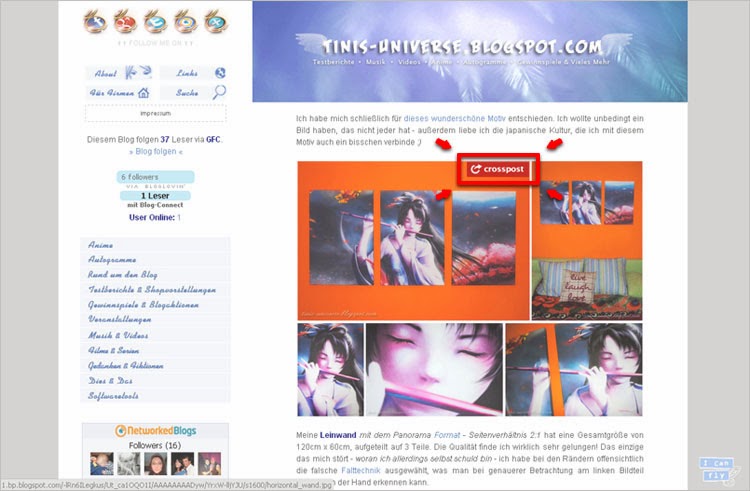This screenshot has height=491, width=750.
Task: Select the Softwaretools category
Action: [155, 396]
